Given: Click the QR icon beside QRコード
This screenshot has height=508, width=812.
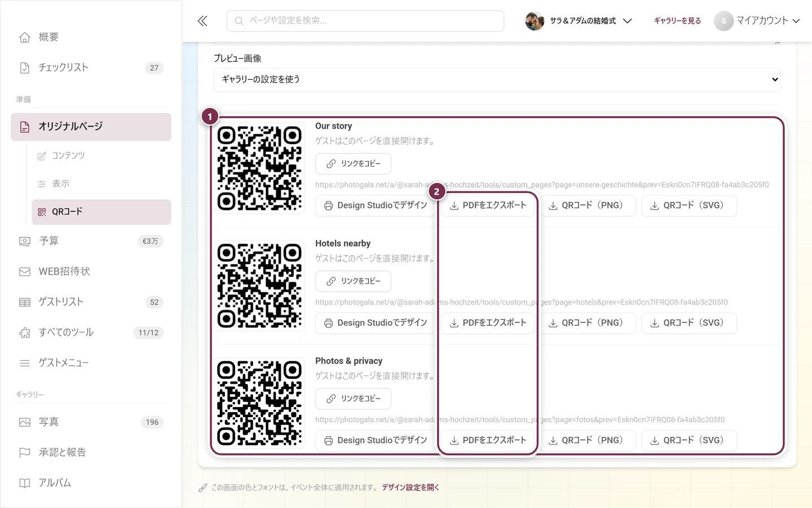Looking at the screenshot, I should 42,212.
